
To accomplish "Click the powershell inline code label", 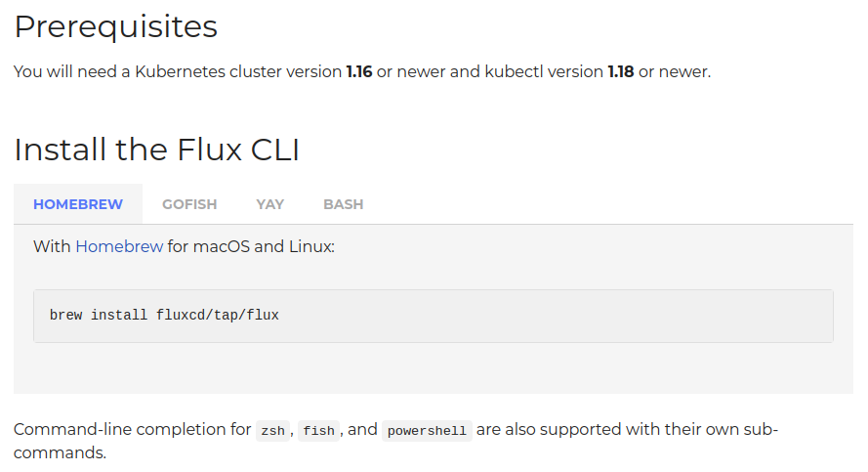I will pos(427,431).
